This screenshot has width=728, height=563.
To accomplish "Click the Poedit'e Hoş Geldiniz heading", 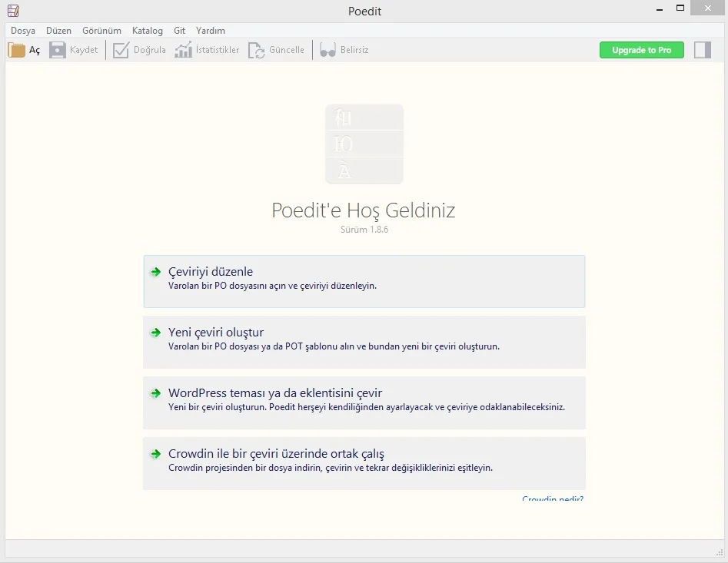I will click(x=363, y=211).
